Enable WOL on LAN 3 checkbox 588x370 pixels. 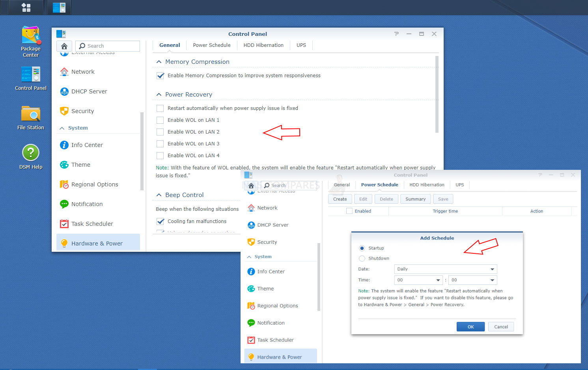pos(160,144)
